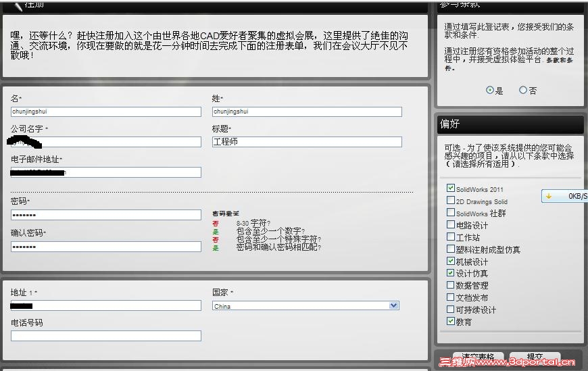Image resolution: width=588 pixels, height=371 pixels.
Task: Click the red 否 icon beside 包含至少一个特殊字符
Action: pos(216,240)
